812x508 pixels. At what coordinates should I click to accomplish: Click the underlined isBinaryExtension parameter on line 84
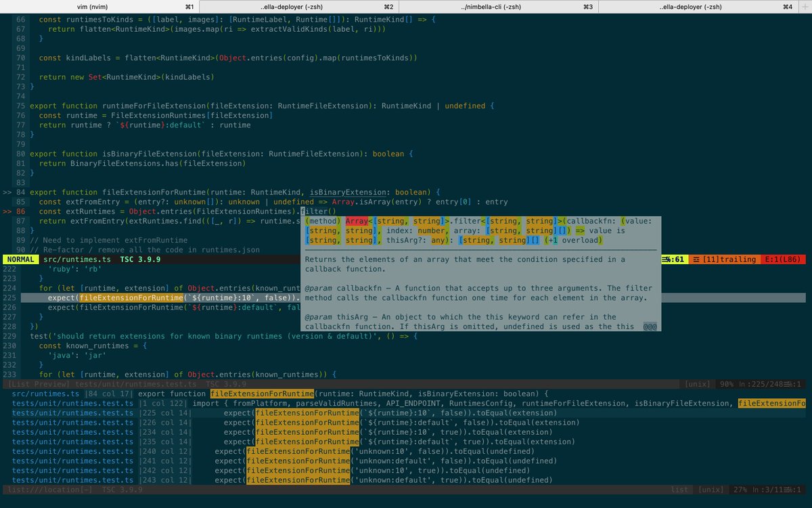pyautogui.click(x=348, y=192)
